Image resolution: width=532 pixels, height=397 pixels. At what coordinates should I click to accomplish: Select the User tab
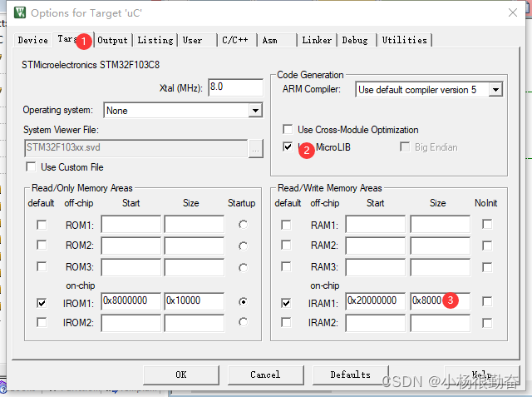point(198,40)
